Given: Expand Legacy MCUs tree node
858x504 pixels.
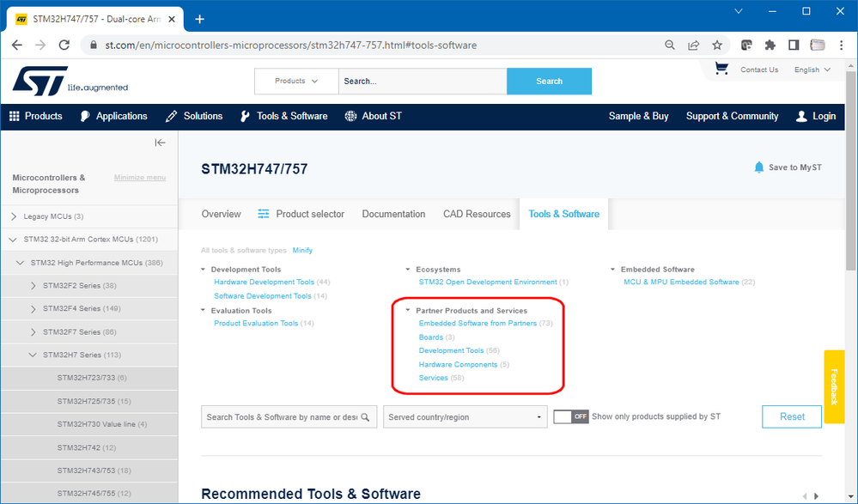Looking at the screenshot, I should 14,216.
